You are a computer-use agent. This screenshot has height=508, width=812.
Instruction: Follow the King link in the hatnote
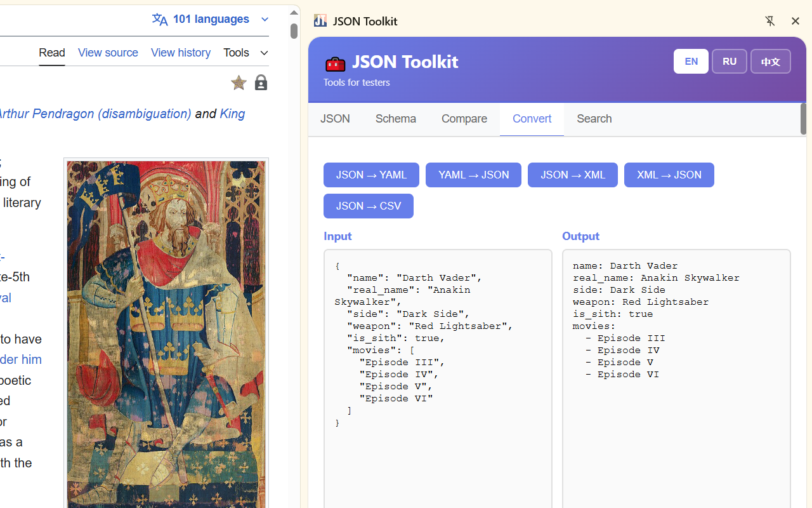click(x=232, y=114)
